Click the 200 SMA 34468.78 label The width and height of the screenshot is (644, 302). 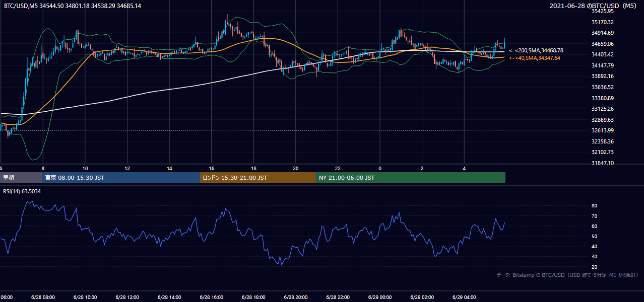(536, 50)
